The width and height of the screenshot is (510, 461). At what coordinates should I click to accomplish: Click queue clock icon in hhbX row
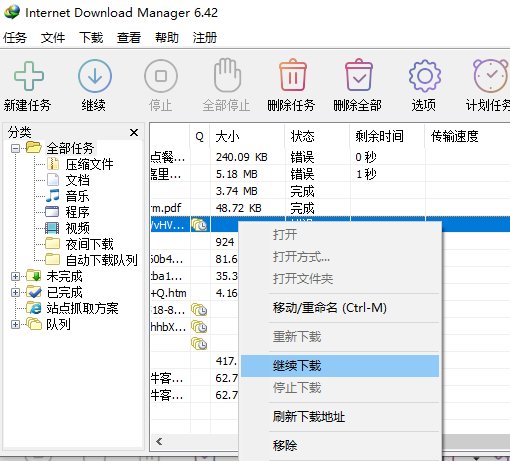pos(199,327)
